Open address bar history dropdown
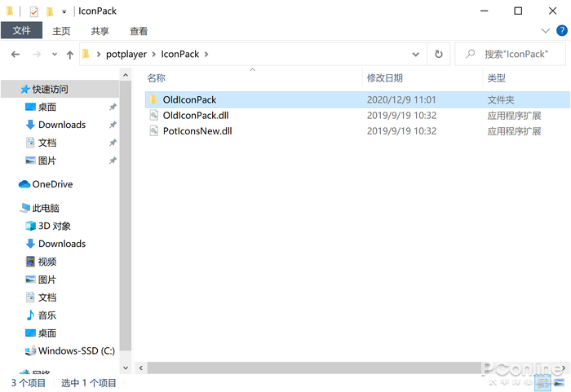This screenshot has height=392, width=571. point(415,55)
